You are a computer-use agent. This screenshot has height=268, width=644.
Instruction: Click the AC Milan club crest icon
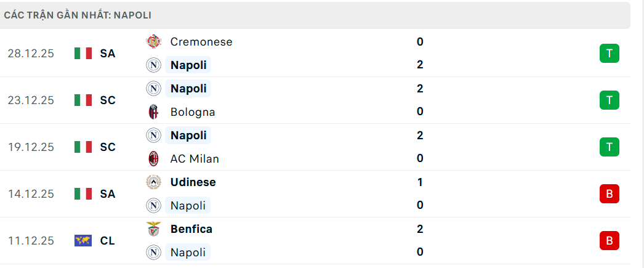[x=153, y=158]
